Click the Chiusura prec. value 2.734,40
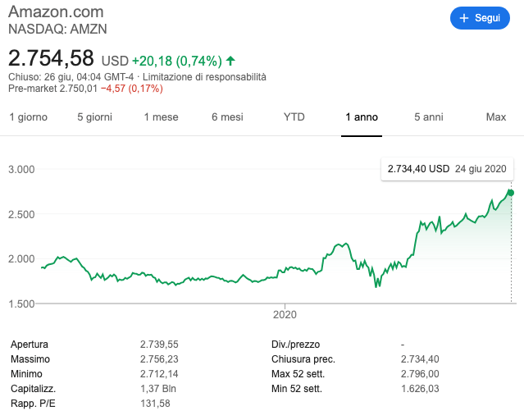Image resolution: width=524 pixels, height=420 pixels. 420,359
